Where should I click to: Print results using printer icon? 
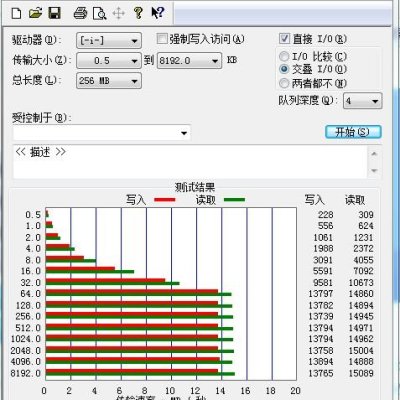tap(80, 13)
